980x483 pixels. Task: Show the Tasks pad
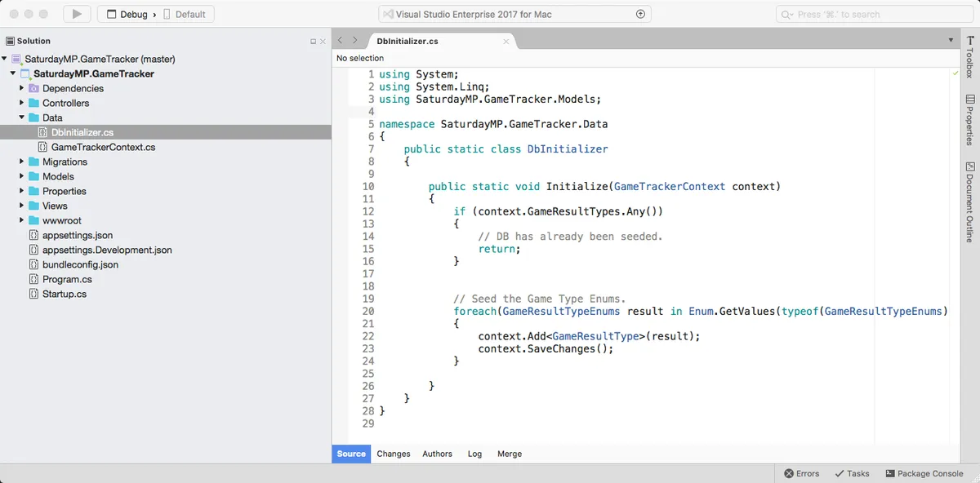(852, 473)
